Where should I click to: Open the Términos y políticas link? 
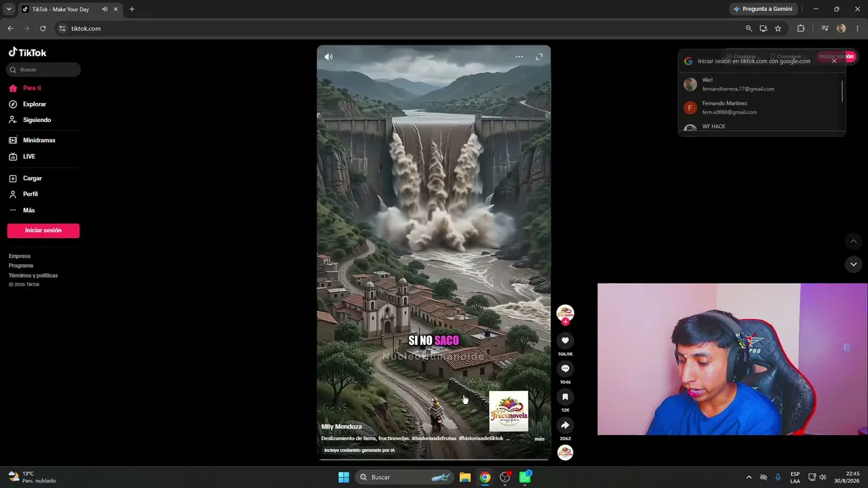(x=33, y=275)
